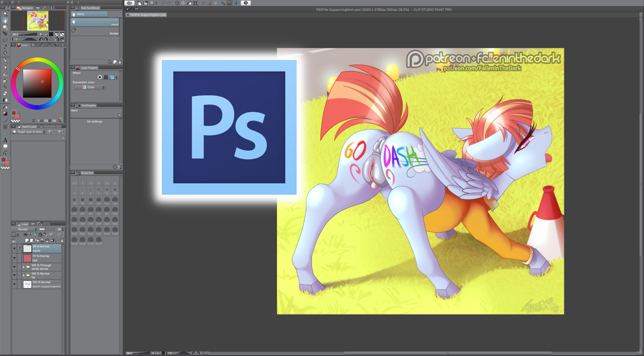Create new raster layer icon
644x356 pixels.
27,241
